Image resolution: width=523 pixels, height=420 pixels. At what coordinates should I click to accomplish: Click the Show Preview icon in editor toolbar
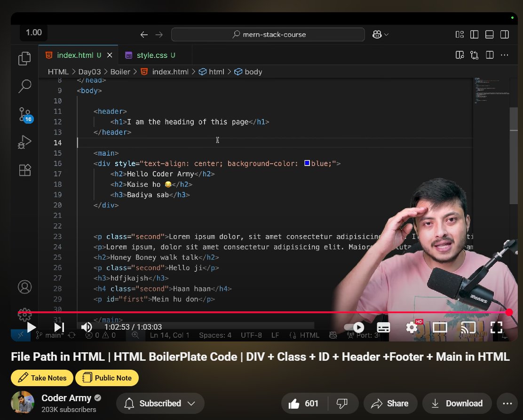click(460, 55)
